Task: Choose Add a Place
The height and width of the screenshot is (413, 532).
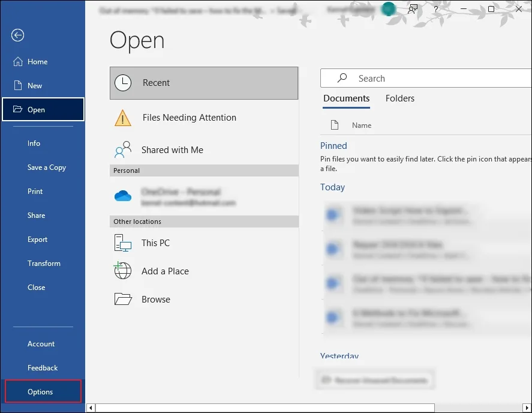Action: coord(204,271)
